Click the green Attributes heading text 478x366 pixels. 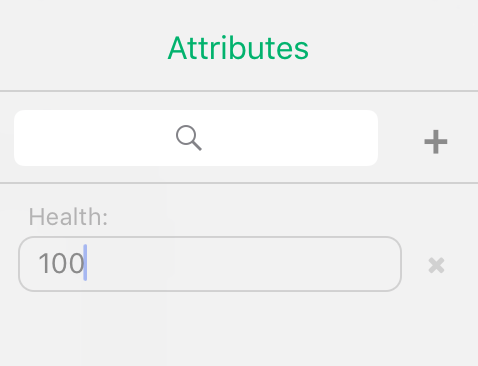click(x=238, y=49)
